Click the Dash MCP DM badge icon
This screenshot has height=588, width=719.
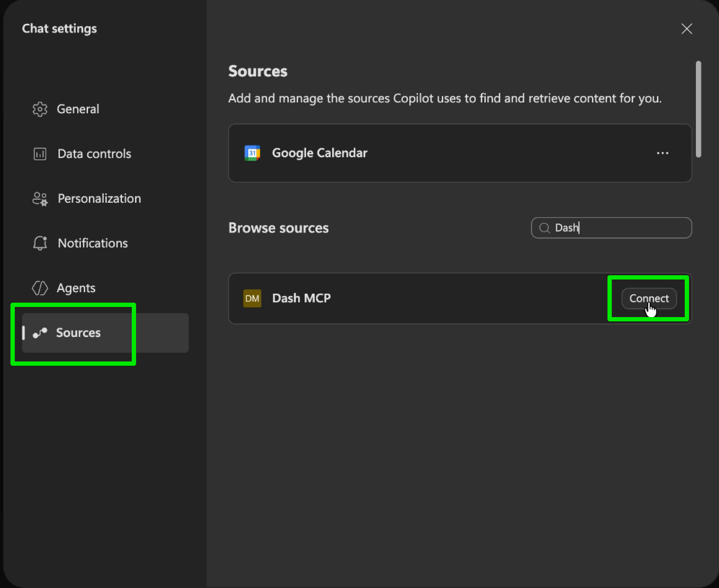click(252, 298)
